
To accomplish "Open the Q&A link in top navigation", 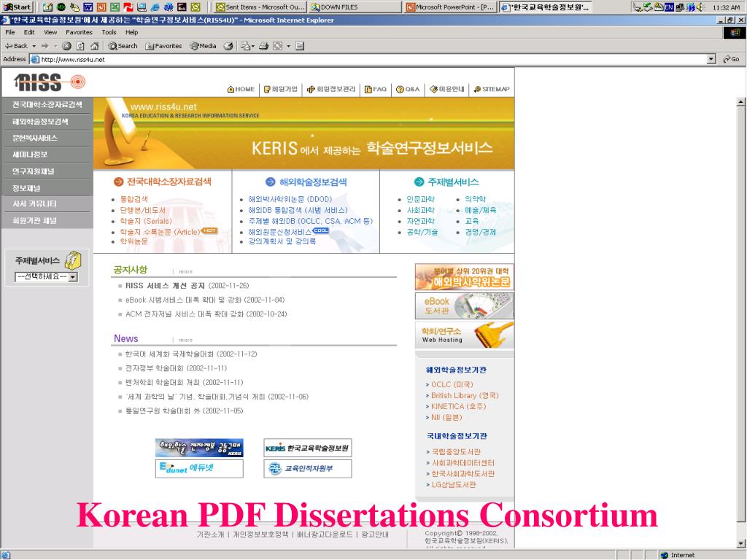I will pos(408,89).
